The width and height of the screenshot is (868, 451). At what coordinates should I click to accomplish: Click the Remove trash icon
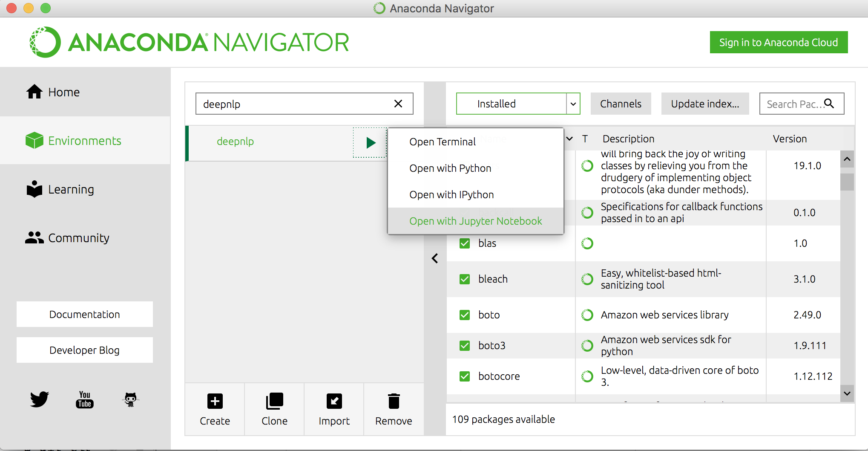point(394,401)
